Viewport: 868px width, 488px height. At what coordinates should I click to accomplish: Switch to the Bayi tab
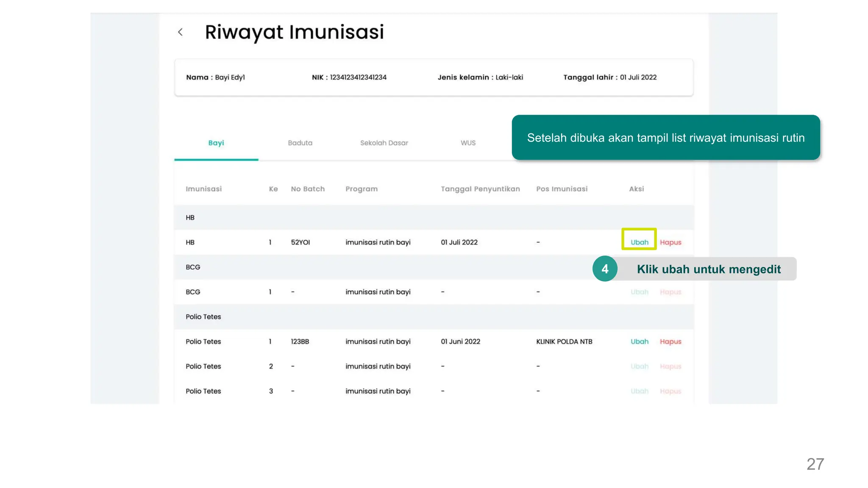click(216, 143)
